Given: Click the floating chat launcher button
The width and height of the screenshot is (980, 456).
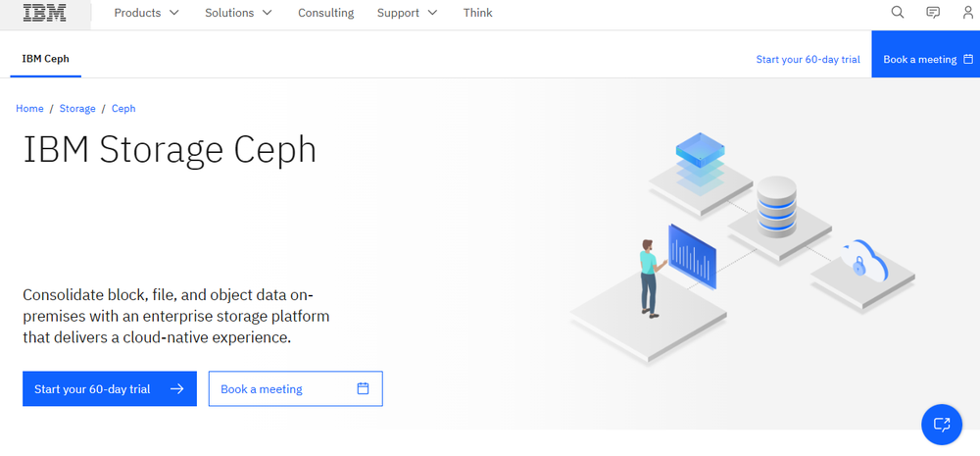Looking at the screenshot, I should tap(942, 424).
